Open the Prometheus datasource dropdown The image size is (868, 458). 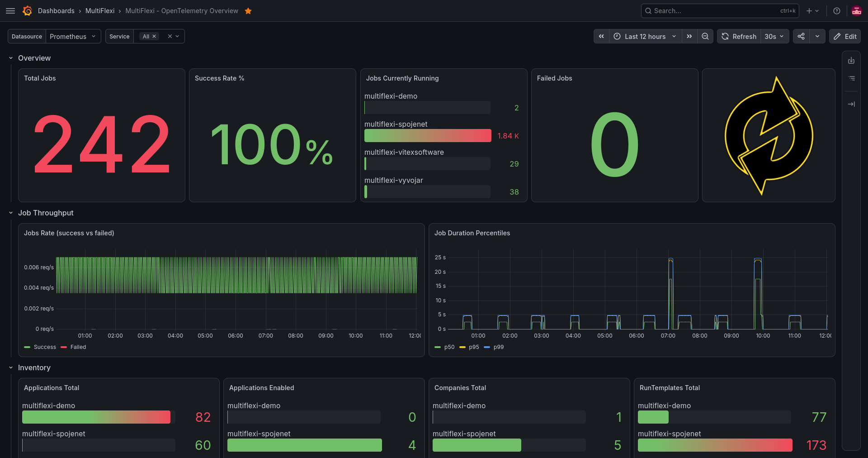tap(73, 36)
